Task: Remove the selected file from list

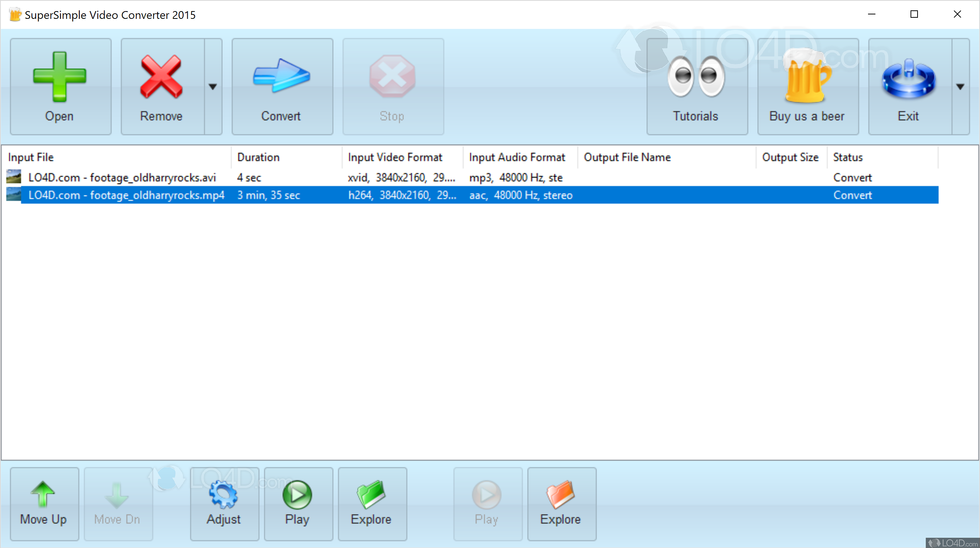Action: click(x=161, y=86)
